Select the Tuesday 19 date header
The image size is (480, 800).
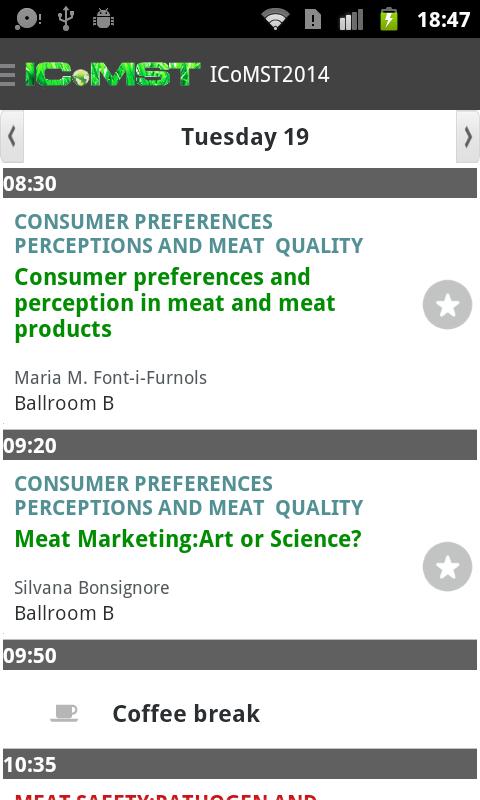click(x=245, y=137)
